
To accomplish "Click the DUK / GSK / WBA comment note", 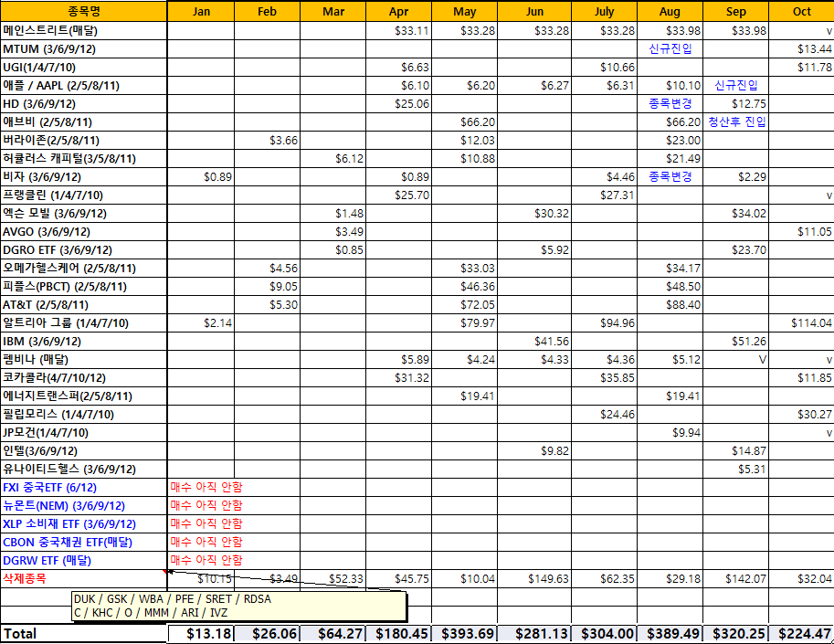I will tap(238, 606).
